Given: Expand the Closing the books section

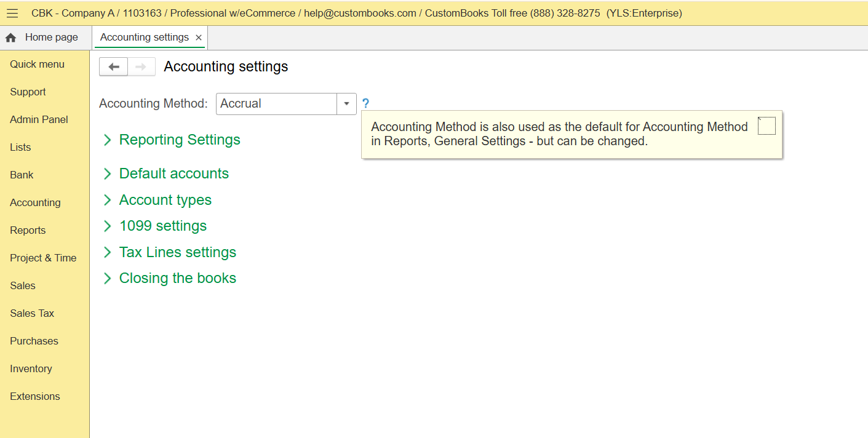Looking at the screenshot, I should pyautogui.click(x=177, y=278).
